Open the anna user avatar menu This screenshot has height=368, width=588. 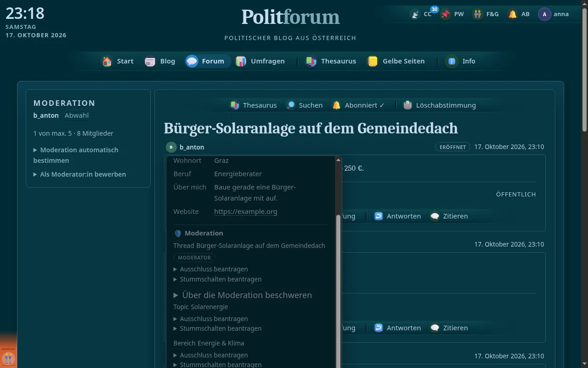544,14
